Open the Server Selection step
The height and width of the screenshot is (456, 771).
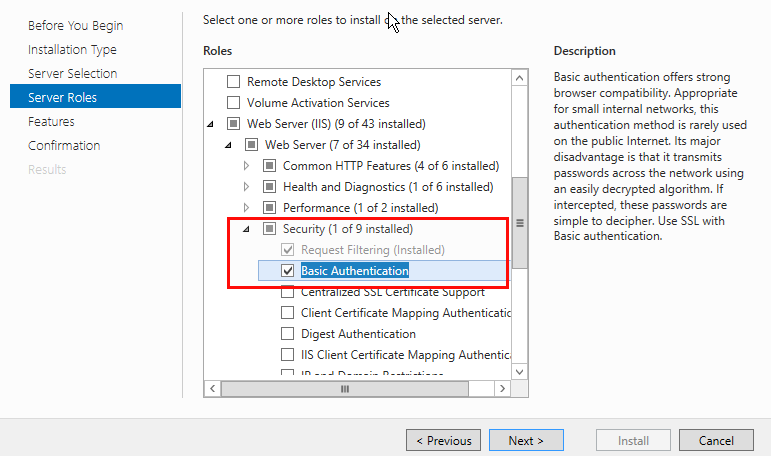click(x=72, y=74)
